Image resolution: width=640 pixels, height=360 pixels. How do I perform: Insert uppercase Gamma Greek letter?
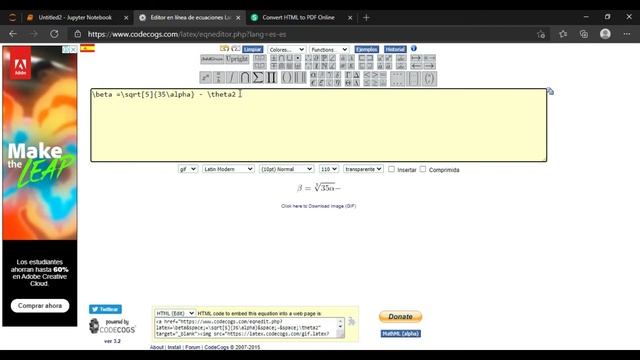pyautogui.click(x=348, y=75)
